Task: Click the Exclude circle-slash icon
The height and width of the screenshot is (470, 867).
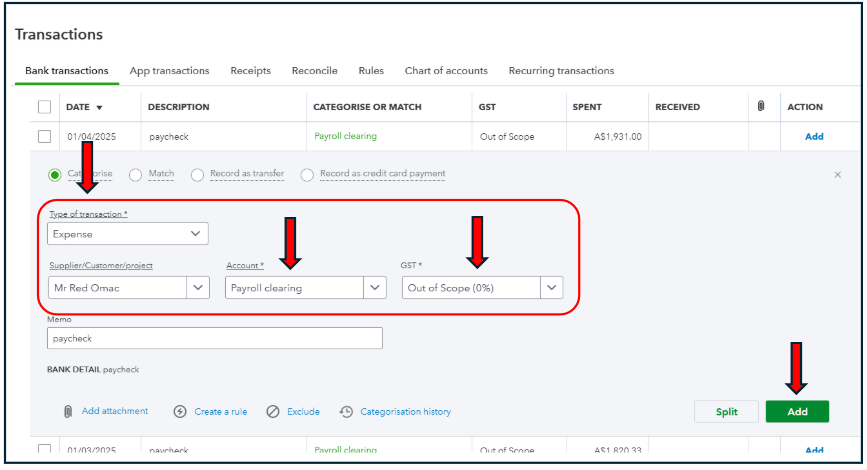Action: pos(273,411)
